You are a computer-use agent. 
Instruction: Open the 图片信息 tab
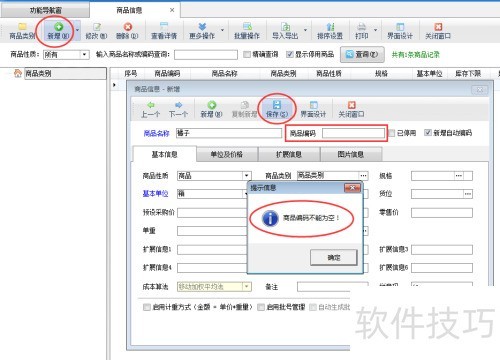351,154
